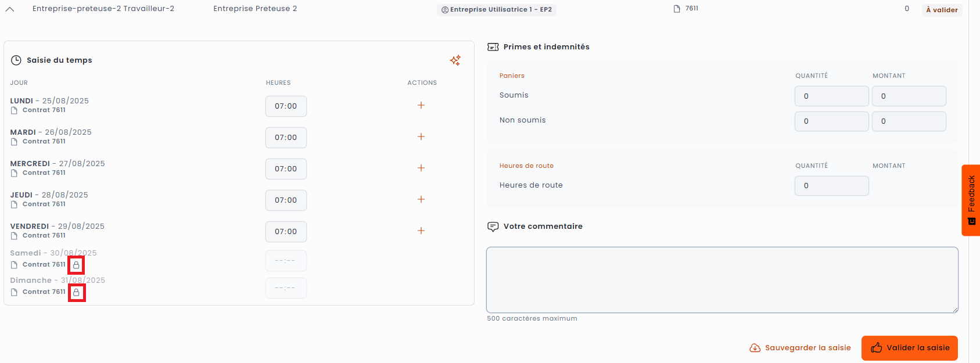Image resolution: width=980 pixels, height=363 pixels.
Task: Click 'MERCREDI - 27/08/2025' day label
Action: click(x=58, y=164)
